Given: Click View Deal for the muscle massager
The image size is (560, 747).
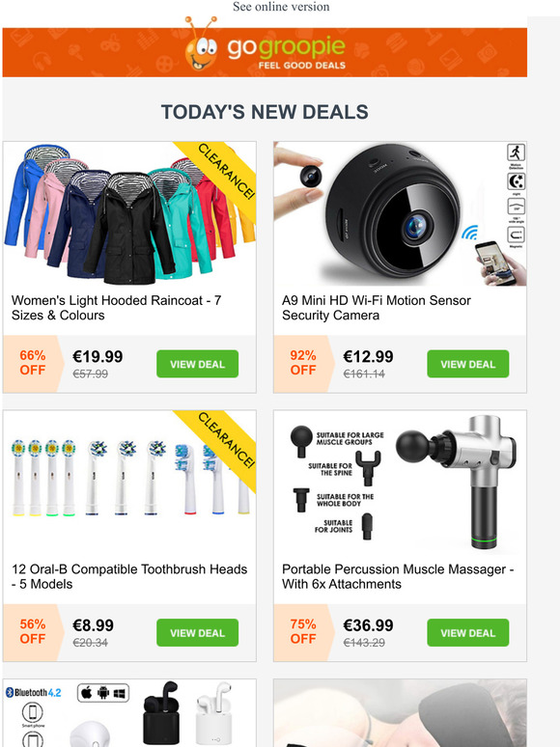Looking at the screenshot, I should pos(468,633).
